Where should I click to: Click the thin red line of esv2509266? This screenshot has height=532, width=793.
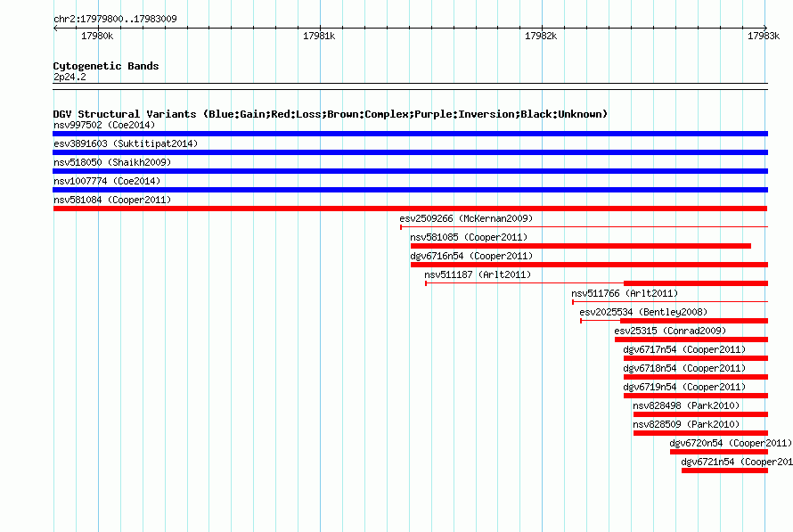[585, 227]
